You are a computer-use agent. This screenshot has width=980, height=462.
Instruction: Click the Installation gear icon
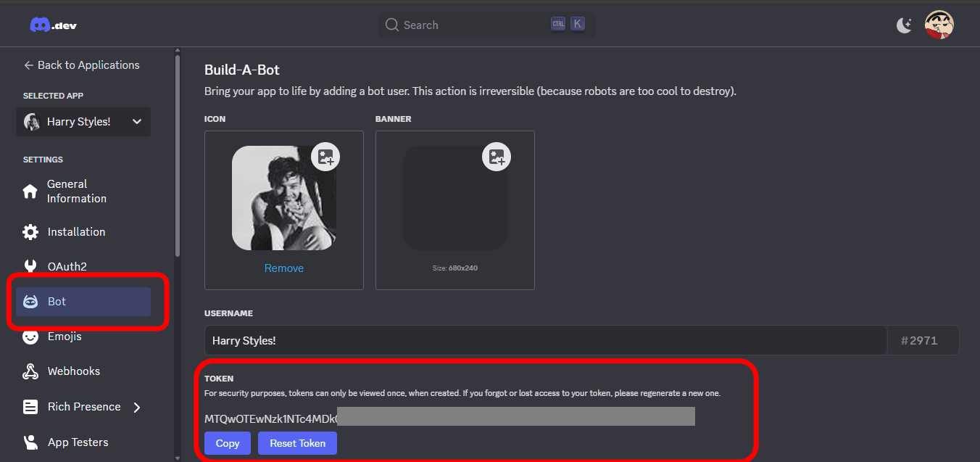click(x=30, y=231)
